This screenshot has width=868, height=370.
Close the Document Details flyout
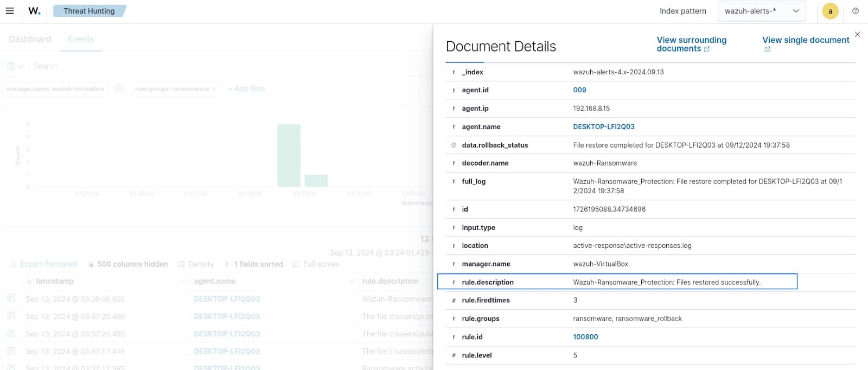coord(857,34)
